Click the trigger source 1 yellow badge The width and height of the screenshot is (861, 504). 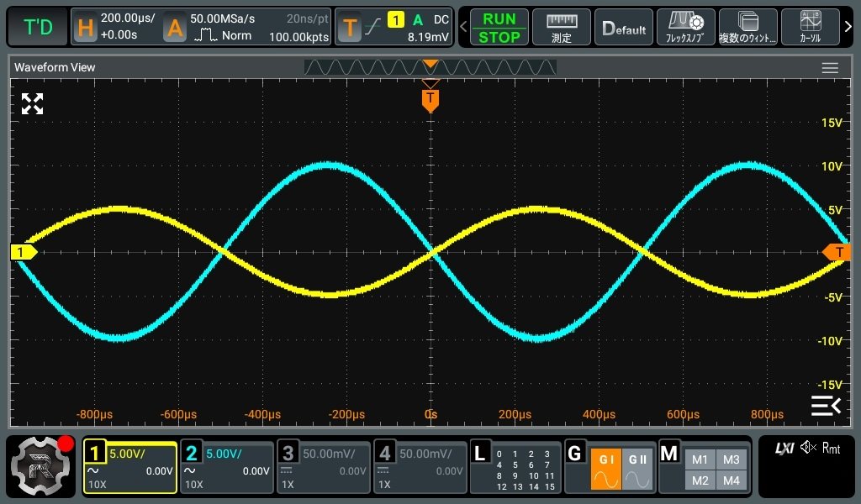[396, 20]
